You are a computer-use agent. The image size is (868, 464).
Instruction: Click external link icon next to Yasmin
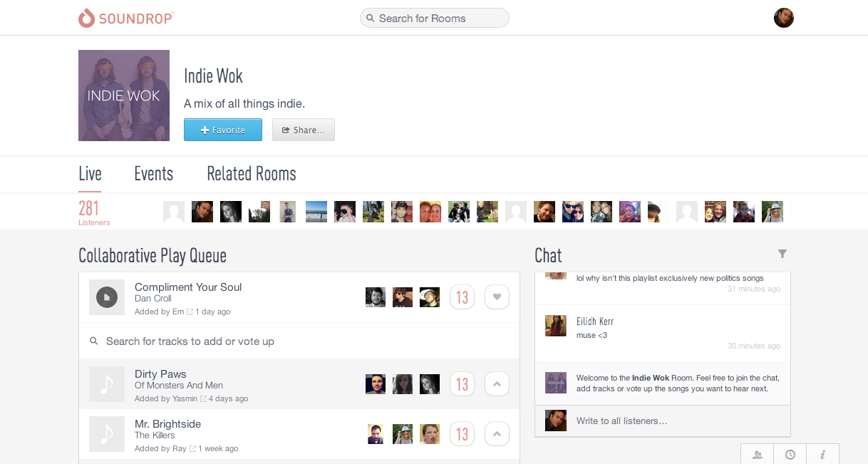(x=205, y=398)
